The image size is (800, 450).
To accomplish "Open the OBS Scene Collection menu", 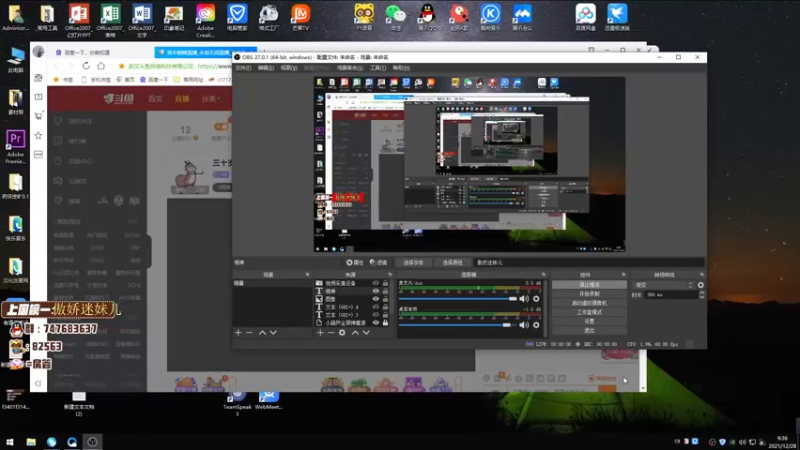I will pyautogui.click(x=349, y=68).
